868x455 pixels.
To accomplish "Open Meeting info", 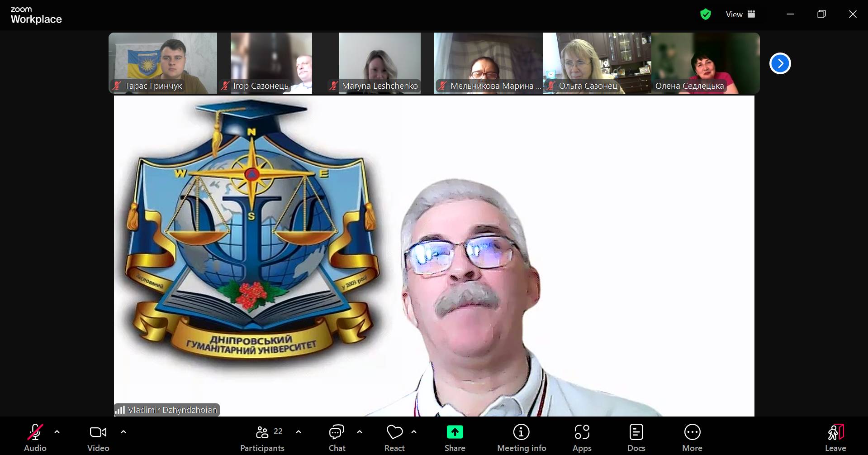I will pos(521,437).
